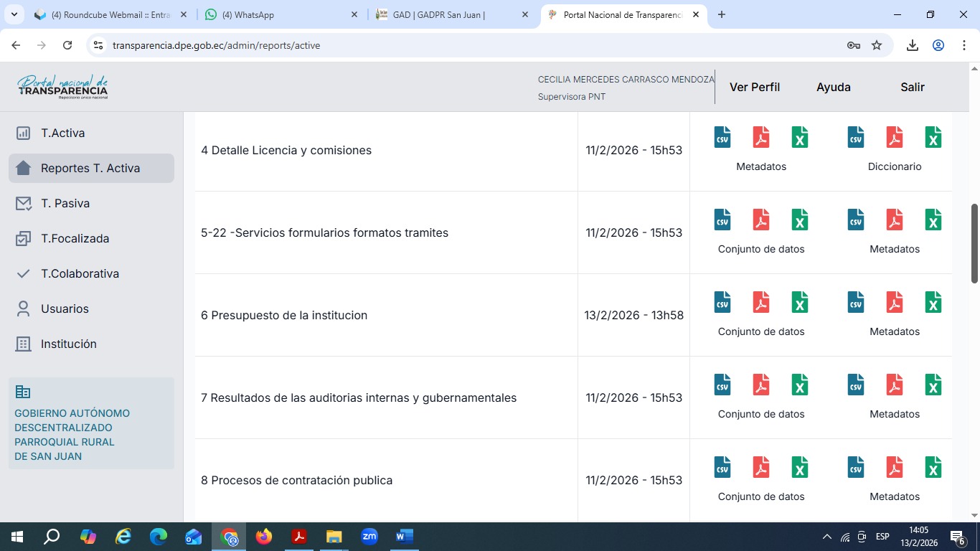Download PDF Diccionario for Detalle Licencia y comisiones
Screen dimensions: 980x551
[895, 137]
